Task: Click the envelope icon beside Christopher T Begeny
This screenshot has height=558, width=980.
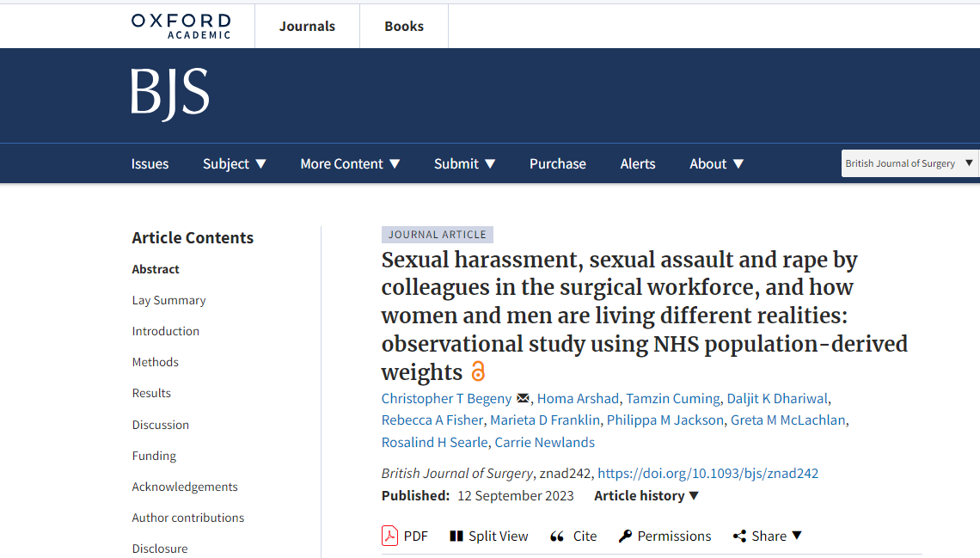Action: (x=523, y=399)
